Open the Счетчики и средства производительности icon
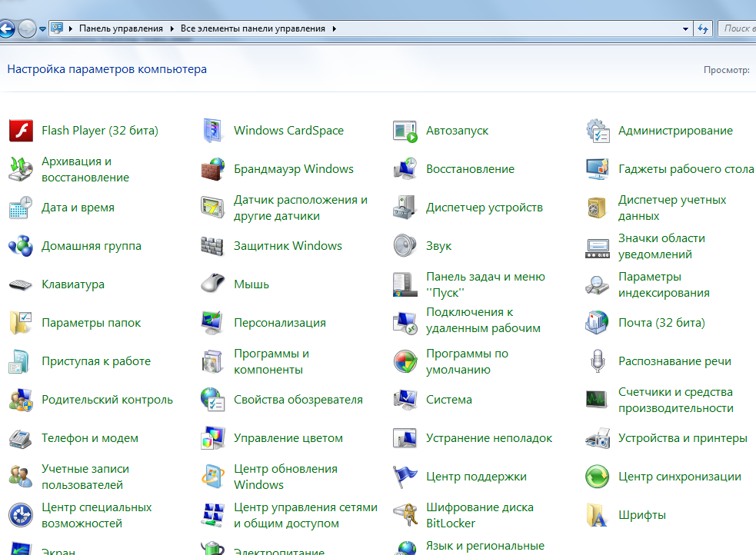The width and height of the screenshot is (756, 555). click(x=598, y=400)
